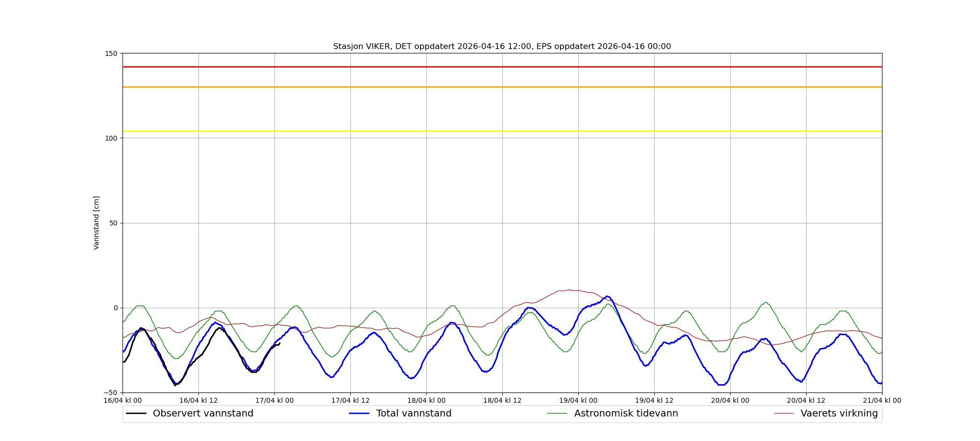Select the 'Vaerets virkning' legend entry

(839, 414)
